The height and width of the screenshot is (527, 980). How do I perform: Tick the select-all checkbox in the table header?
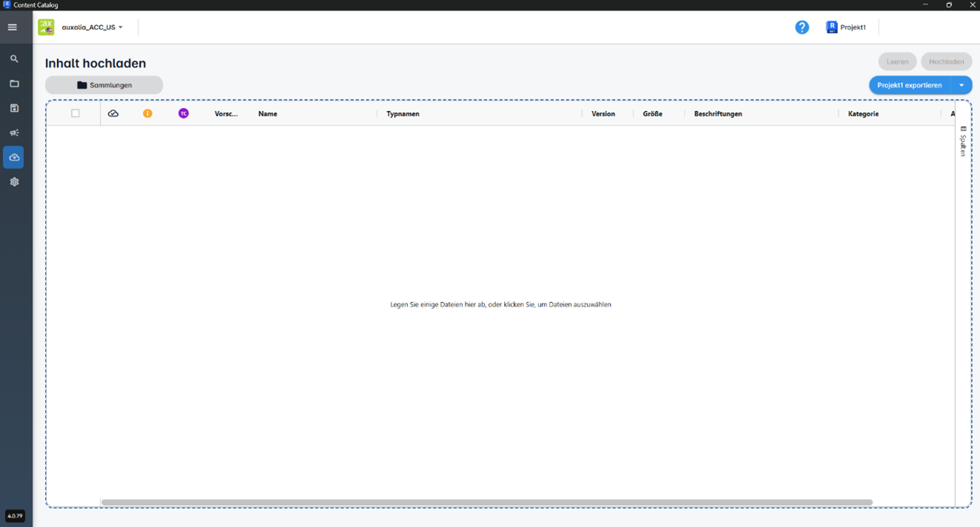(75, 113)
